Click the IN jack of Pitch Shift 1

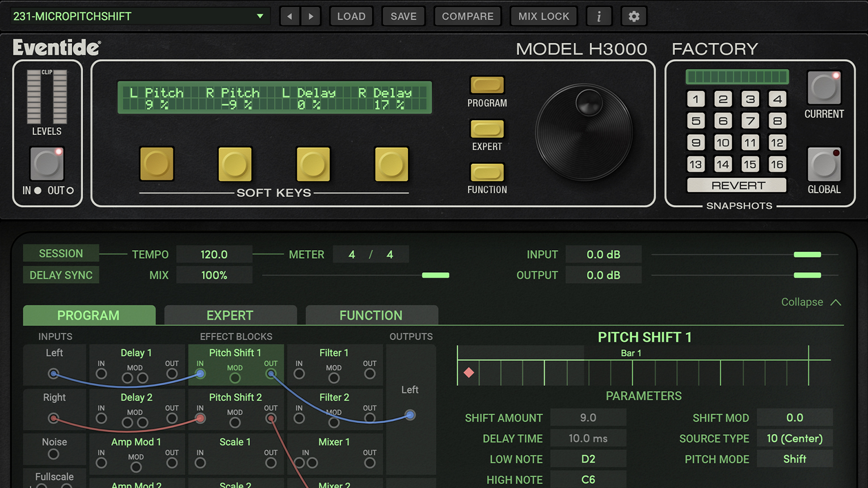(200, 373)
